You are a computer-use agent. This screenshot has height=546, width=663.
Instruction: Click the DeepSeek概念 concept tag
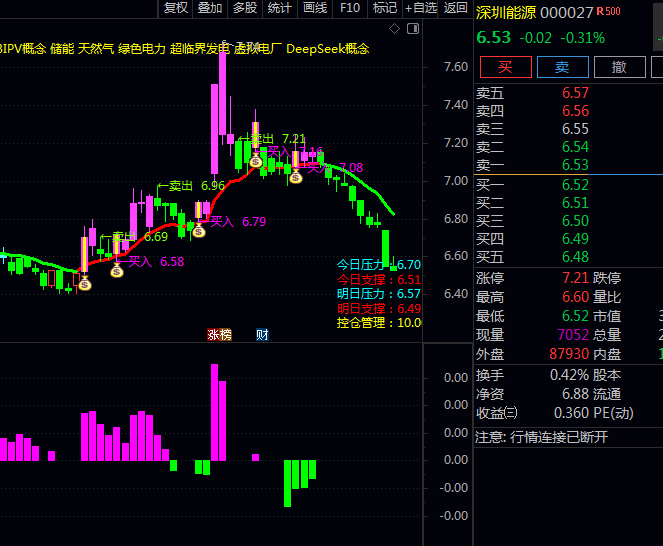[x=328, y=49]
